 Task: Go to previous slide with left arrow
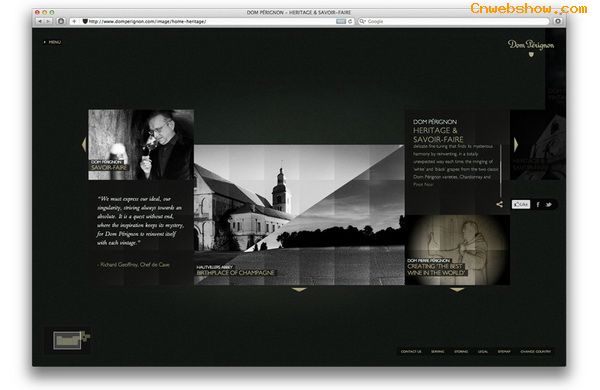point(84,145)
